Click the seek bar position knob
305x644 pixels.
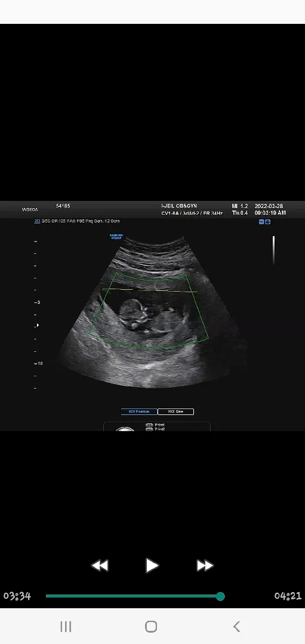pos(220,596)
